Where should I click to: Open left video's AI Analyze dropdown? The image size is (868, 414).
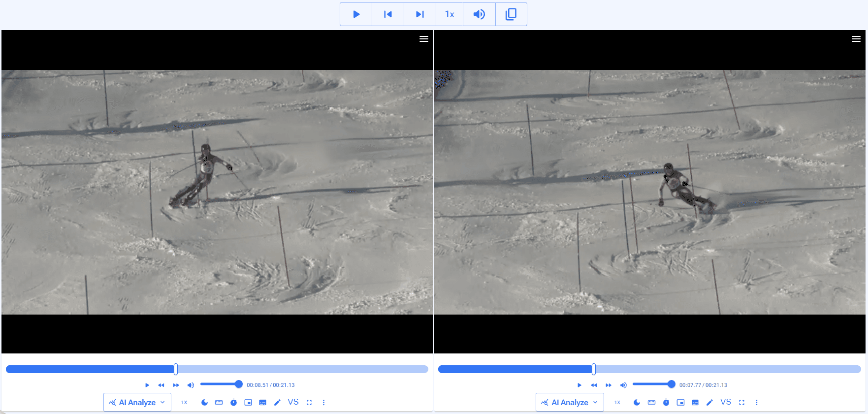[x=137, y=402]
